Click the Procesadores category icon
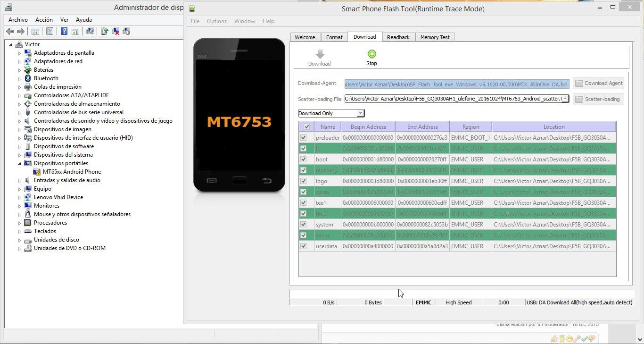644x344 pixels. coord(28,223)
